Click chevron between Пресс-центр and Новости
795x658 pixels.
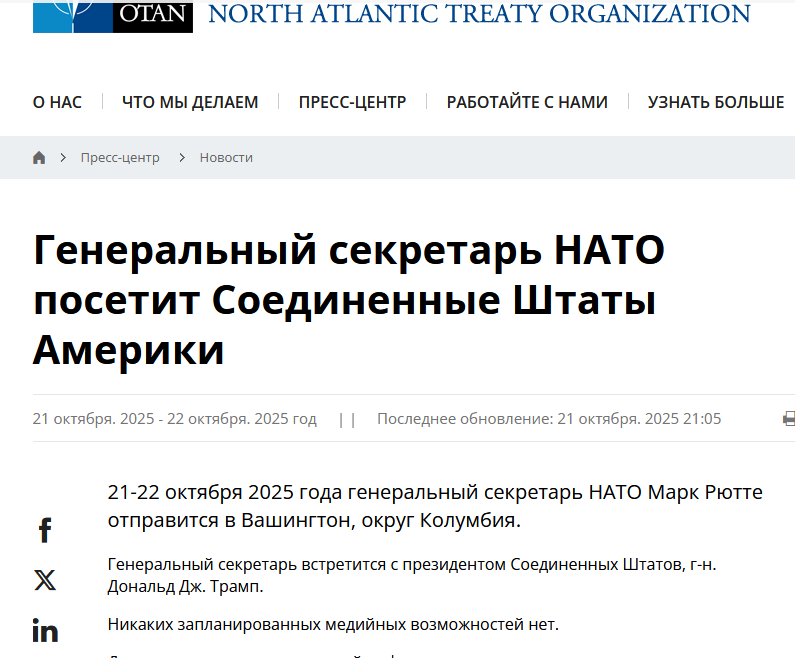coord(182,158)
